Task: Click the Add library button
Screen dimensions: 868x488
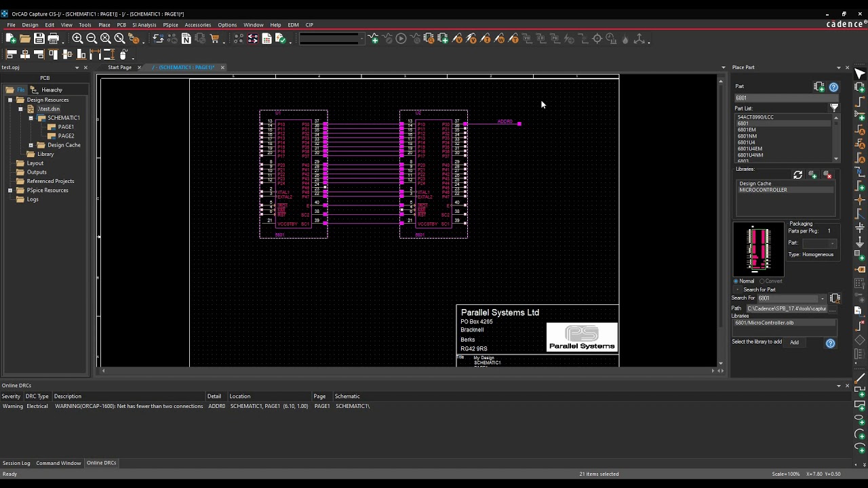Action: pos(794,342)
